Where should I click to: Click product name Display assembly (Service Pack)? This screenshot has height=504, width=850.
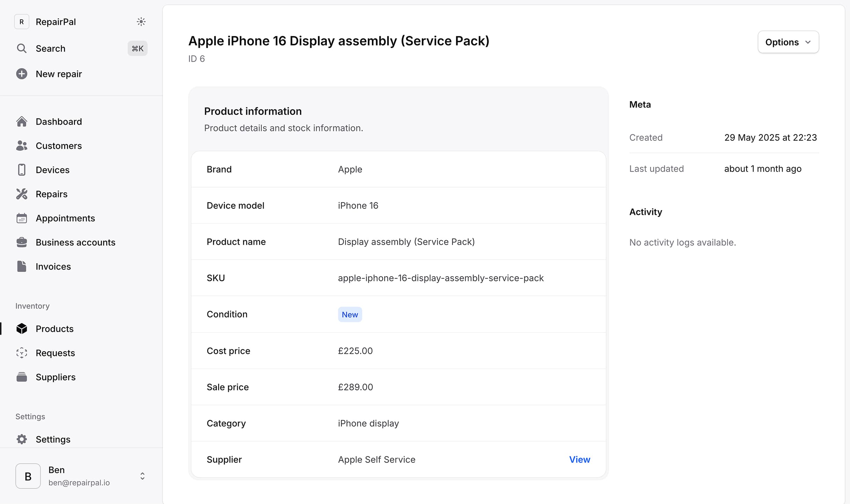coord(406,242)
